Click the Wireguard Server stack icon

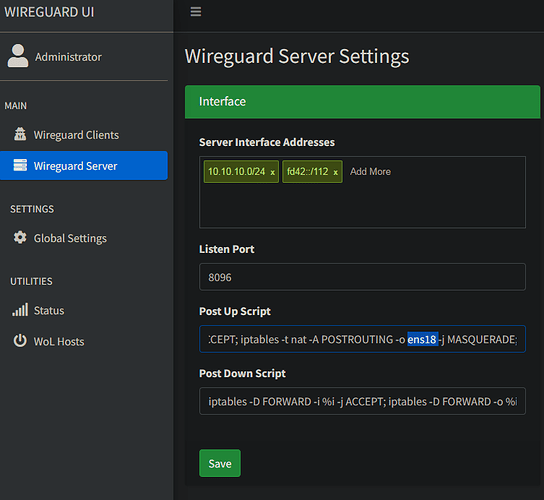point(20,165)
